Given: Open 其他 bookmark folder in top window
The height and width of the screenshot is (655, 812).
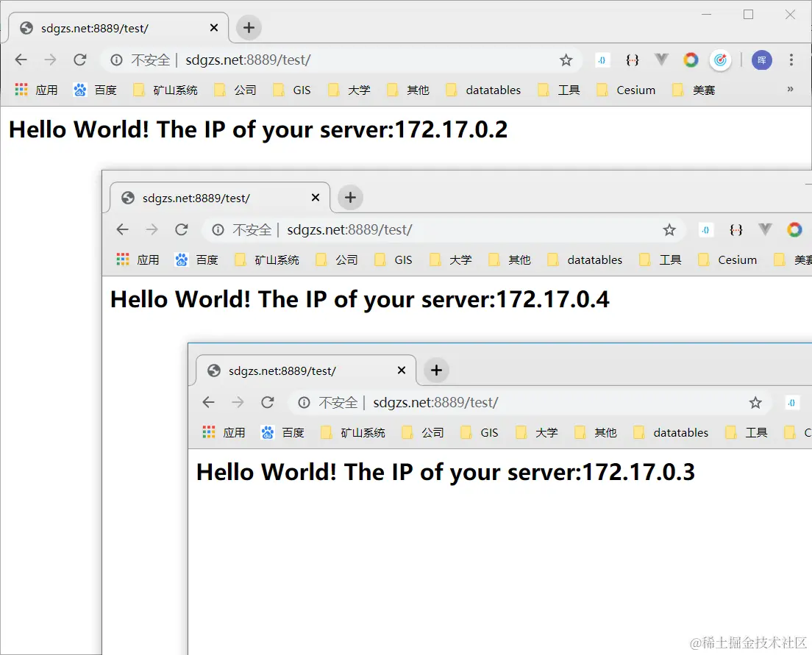Looking at the screenshot, I should tap(408, 90).
